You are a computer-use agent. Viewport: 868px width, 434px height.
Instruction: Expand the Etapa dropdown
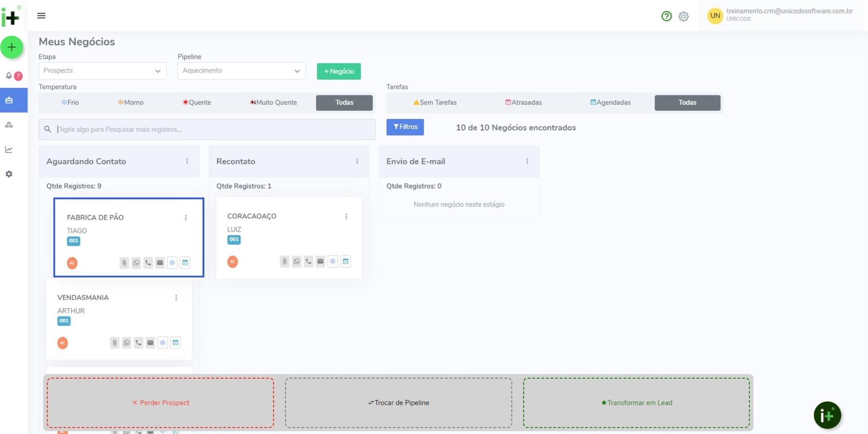tap(103, 71)
